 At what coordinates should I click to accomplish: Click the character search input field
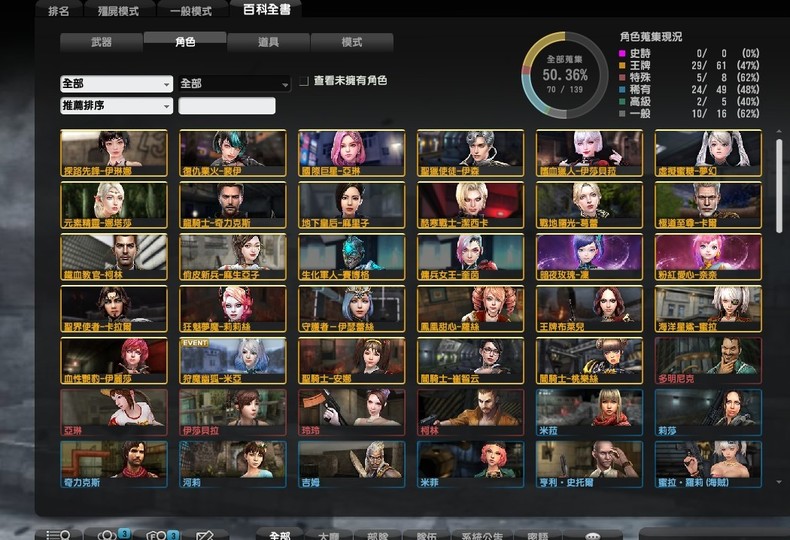227,106
